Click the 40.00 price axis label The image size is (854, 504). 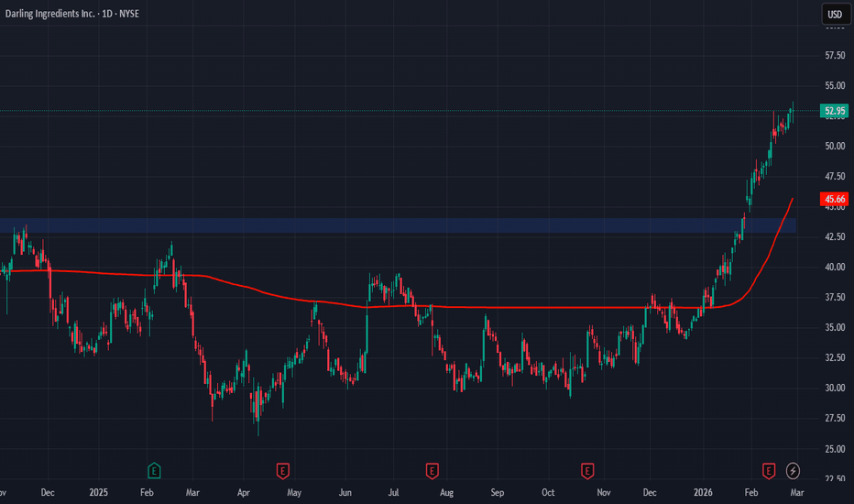click(835, 267)
